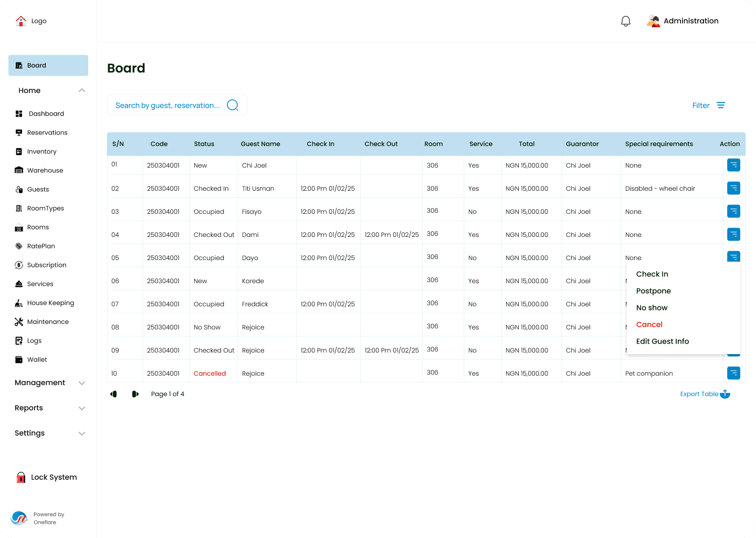Focus the guest reservation search field
The height and width of the screenshot is (538, 756).
[177, 105]
